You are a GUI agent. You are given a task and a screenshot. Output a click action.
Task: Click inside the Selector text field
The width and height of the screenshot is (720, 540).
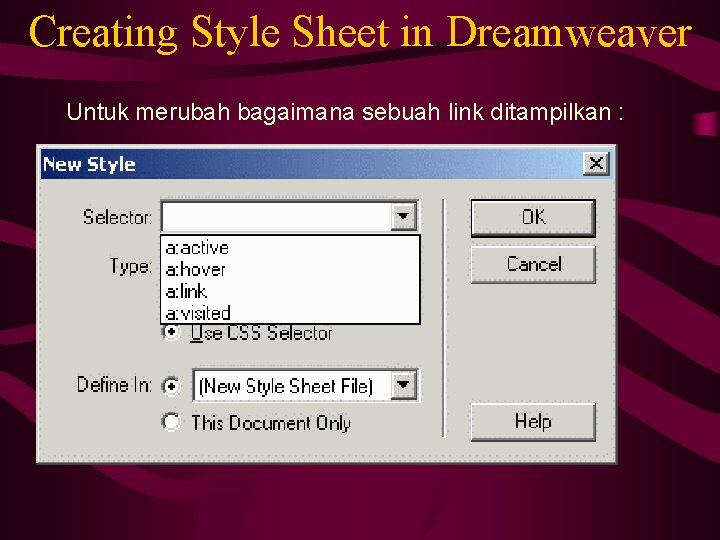pyautogui.click(x=276, y=216)
